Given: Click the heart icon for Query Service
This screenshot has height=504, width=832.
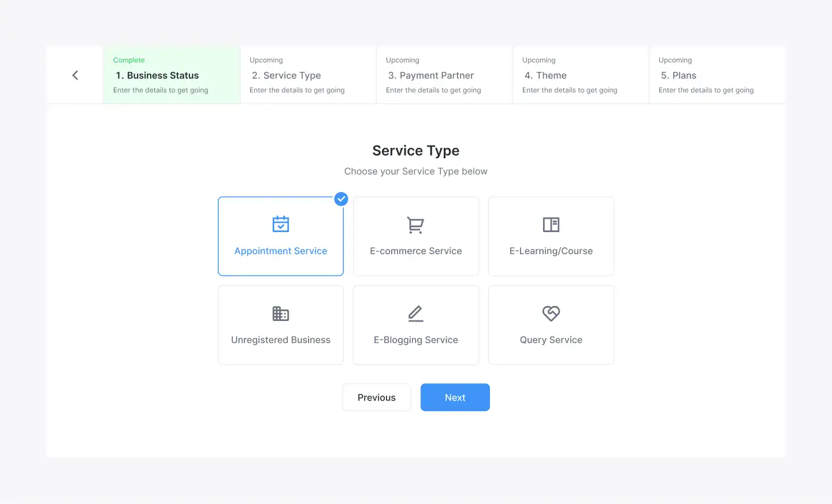Looking at the screenshot, I should (x=551, y=313).
